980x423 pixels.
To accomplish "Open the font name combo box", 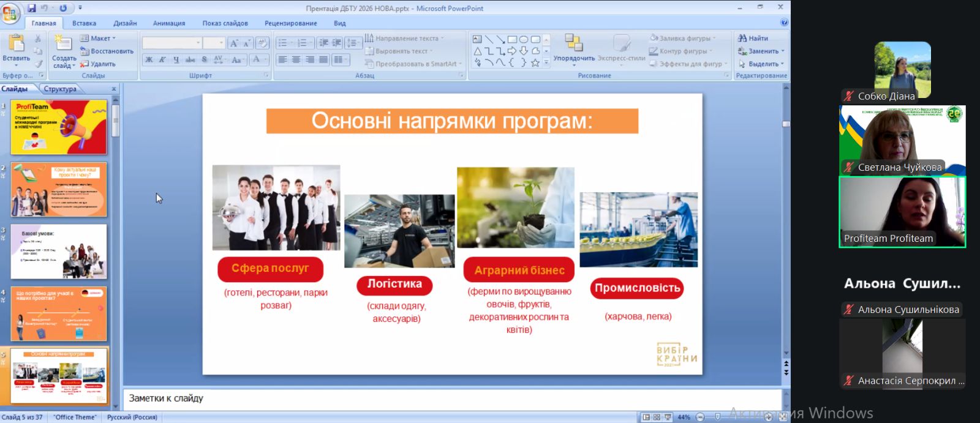I will pos(171,43).
